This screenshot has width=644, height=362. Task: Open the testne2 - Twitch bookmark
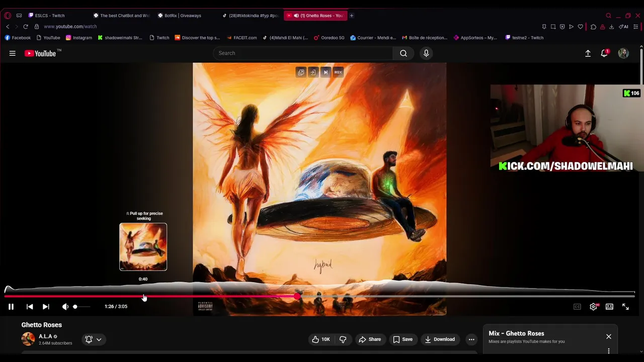click(x=524, y=38)
